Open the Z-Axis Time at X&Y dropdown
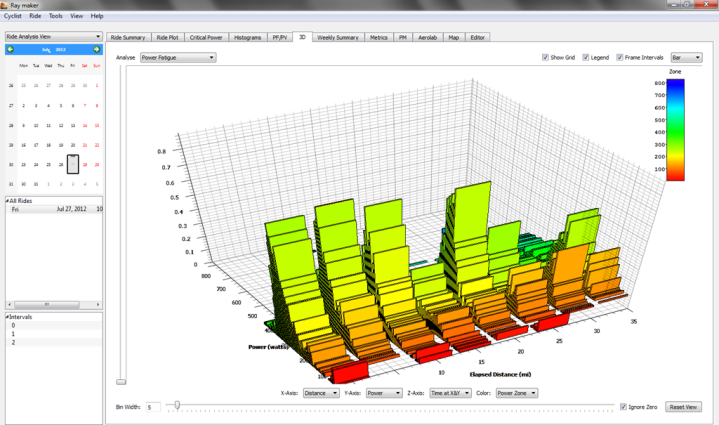This screenshot has width=719, height=425. click(450, 393)
